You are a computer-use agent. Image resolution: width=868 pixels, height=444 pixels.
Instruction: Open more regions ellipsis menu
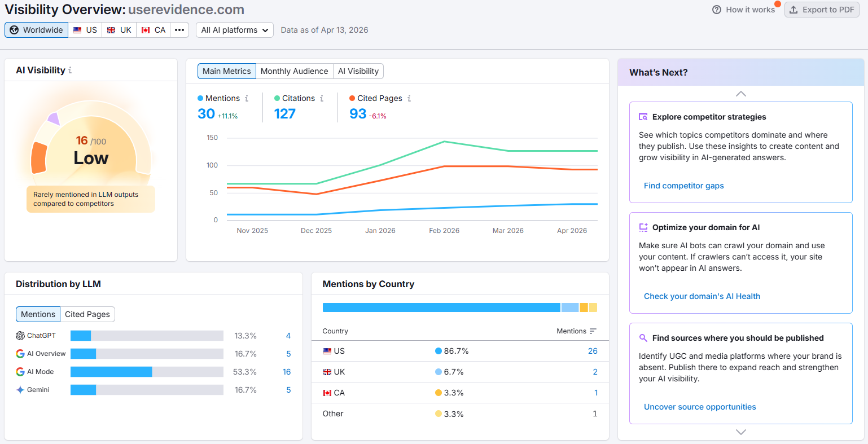(179, 30)
